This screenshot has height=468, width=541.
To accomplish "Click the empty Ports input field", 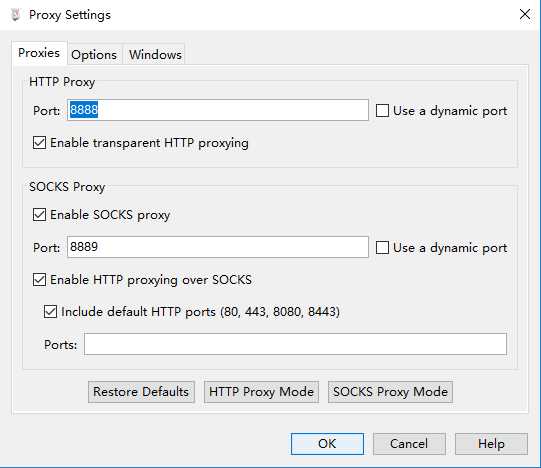I will 295,344.
